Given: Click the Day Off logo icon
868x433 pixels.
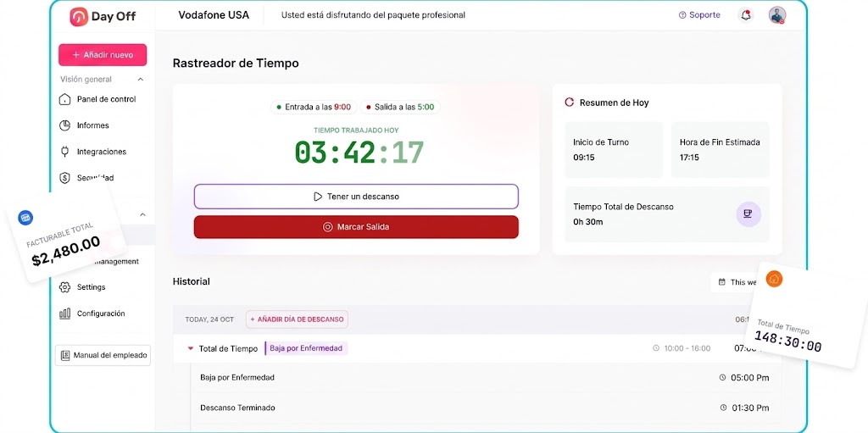Looking at the screenshot, I should [79, 17].
